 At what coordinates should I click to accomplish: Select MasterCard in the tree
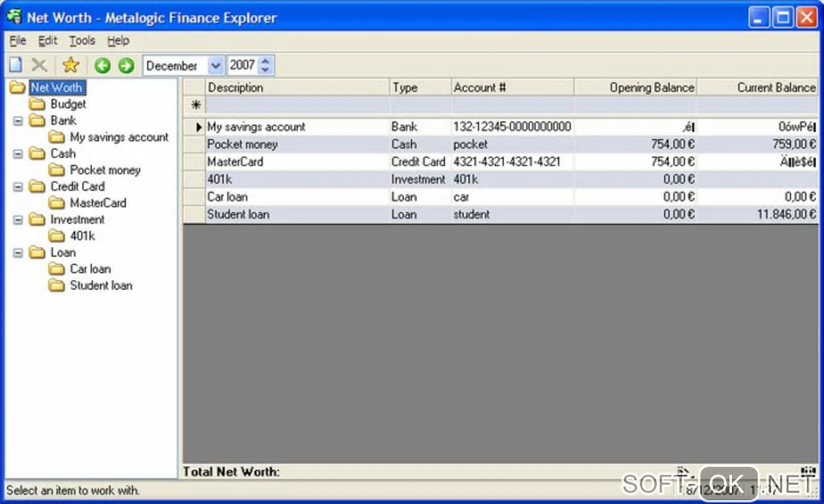(98, 203)
